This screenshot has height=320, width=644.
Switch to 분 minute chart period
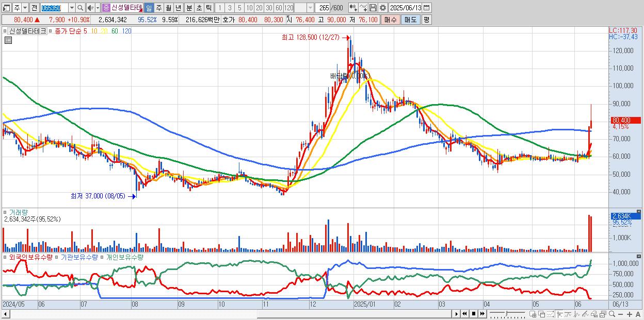pyautogui.click(x=189, y=8)
